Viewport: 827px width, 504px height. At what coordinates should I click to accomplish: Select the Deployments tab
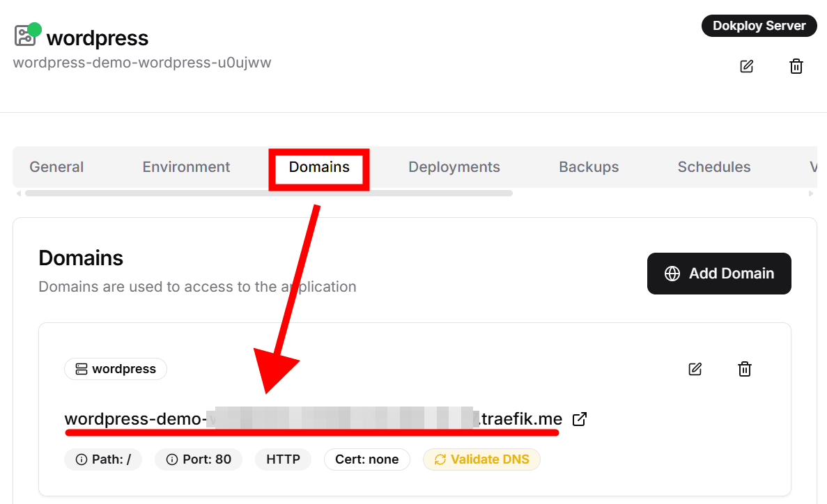click(454, 167)
